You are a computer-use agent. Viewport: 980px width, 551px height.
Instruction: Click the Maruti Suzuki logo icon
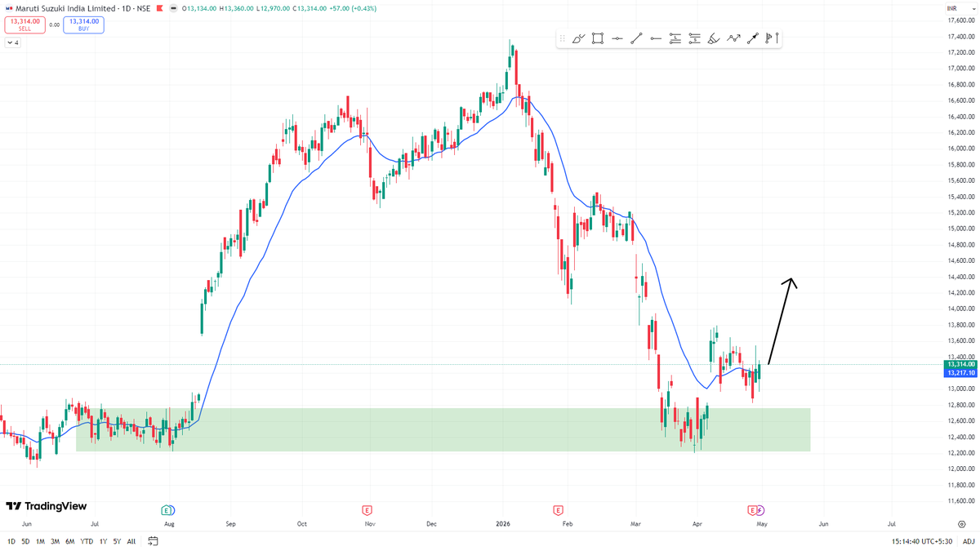click(9, 8)
